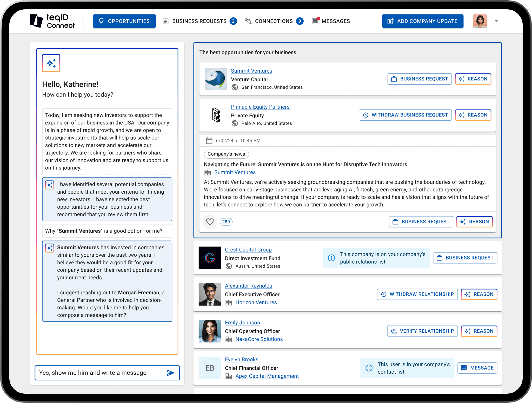Click globe icon beside Palo Alto
532x403 pixels.
[x=235, y=124]
